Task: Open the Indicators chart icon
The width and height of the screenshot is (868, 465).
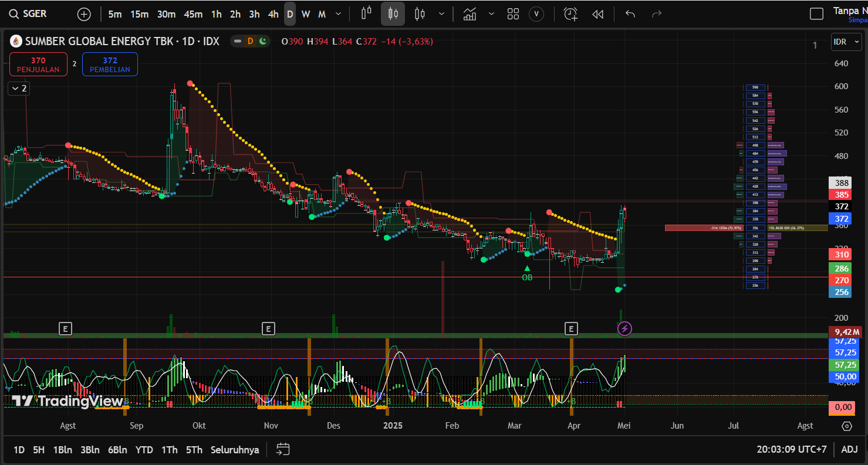Action: 470,14
